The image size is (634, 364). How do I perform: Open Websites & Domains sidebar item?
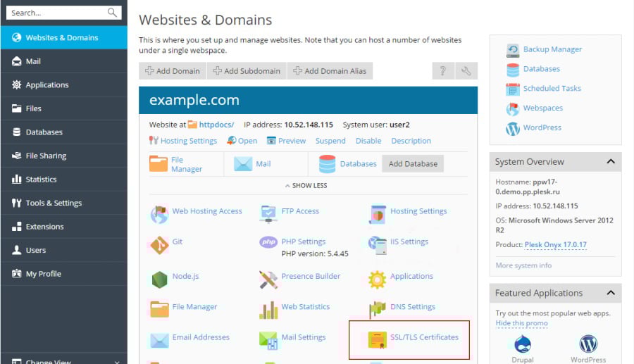(x=64, y=37)
